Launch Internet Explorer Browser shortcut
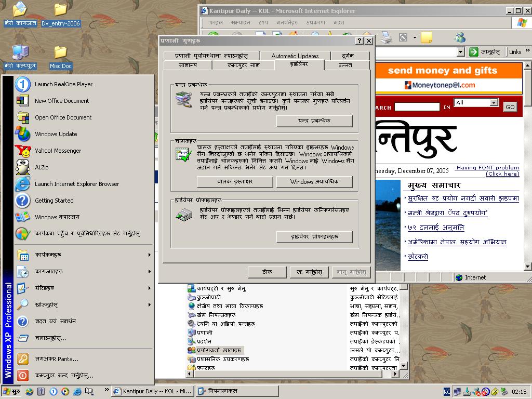The width and height of the screenshot is (532, 399). [76, 184]
